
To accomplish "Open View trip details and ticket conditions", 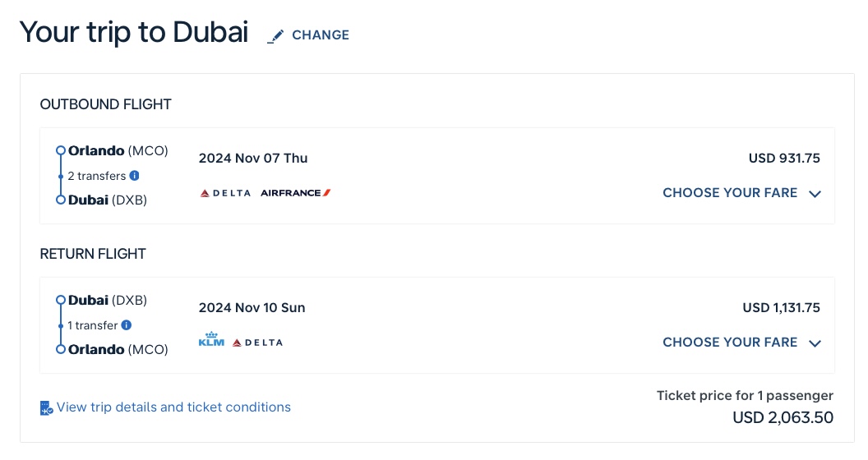I will point(173,407).
